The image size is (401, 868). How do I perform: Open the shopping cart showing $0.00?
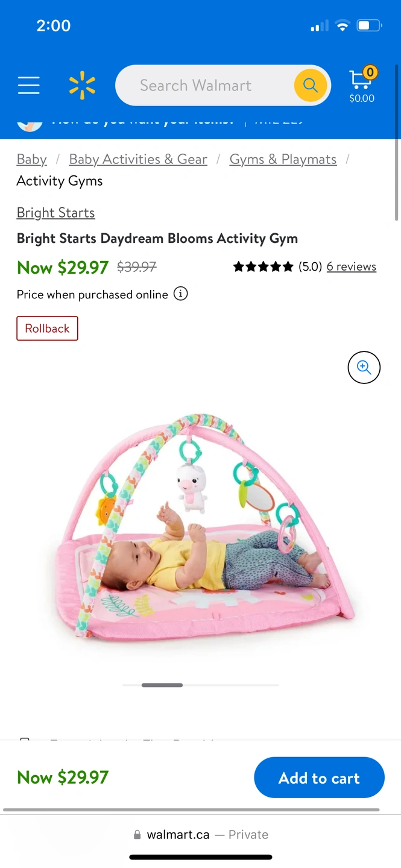(x=362, y=85)
